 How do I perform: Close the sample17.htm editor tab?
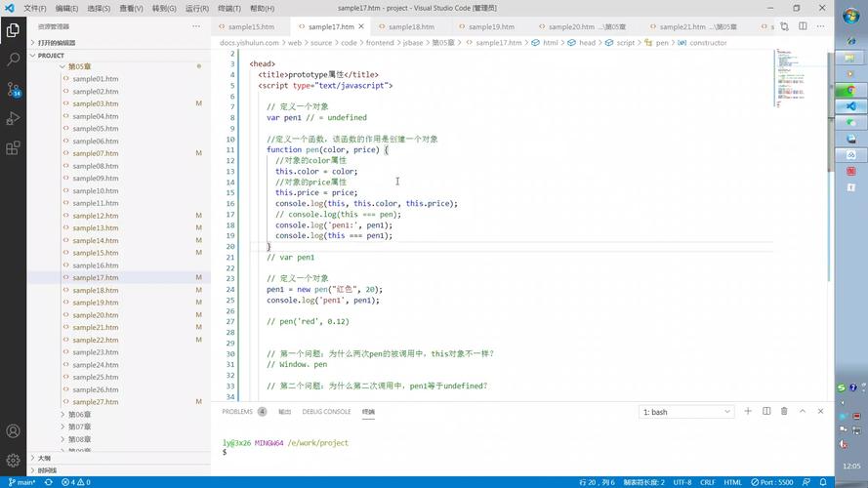361,26
